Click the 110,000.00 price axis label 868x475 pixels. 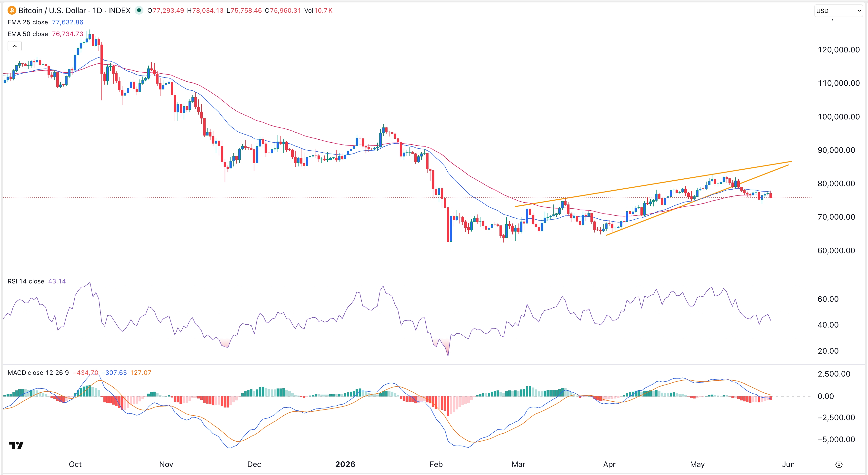click(x=839, y=83)
